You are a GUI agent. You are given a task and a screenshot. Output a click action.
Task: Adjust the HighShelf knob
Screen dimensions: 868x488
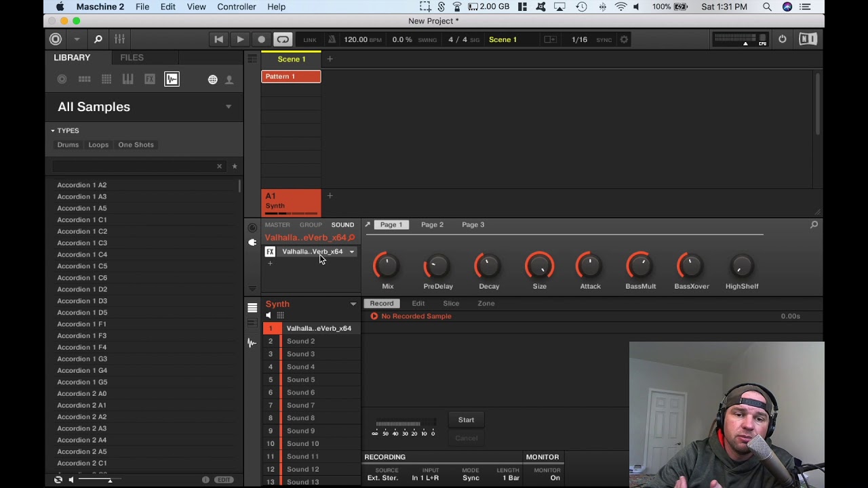click(742, 266)
